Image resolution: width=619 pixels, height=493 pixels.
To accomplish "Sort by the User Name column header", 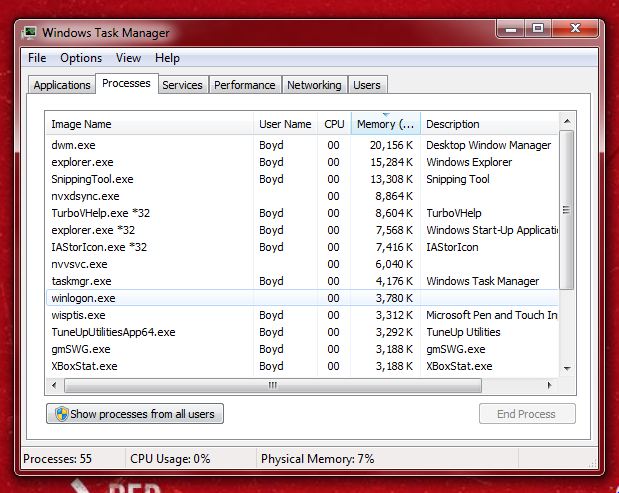I will [285, 124].
